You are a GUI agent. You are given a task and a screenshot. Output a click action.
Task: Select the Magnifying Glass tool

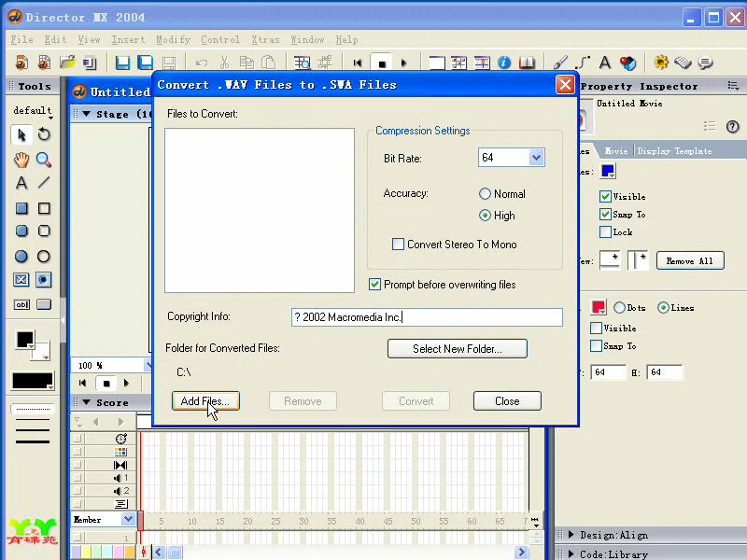[x=44, y=160]
